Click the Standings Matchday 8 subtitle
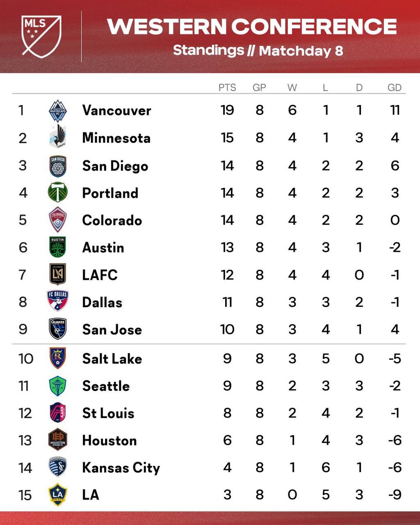 pos(258,51)
